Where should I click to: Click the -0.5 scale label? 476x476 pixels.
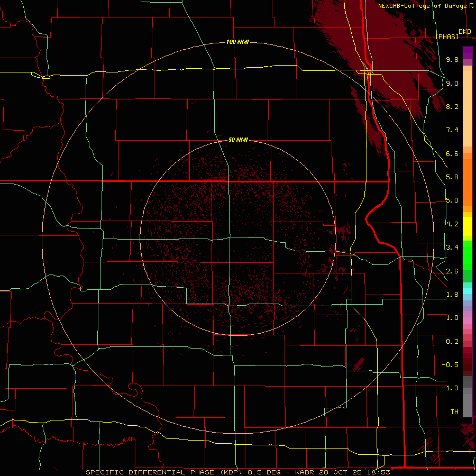point(450,365)
